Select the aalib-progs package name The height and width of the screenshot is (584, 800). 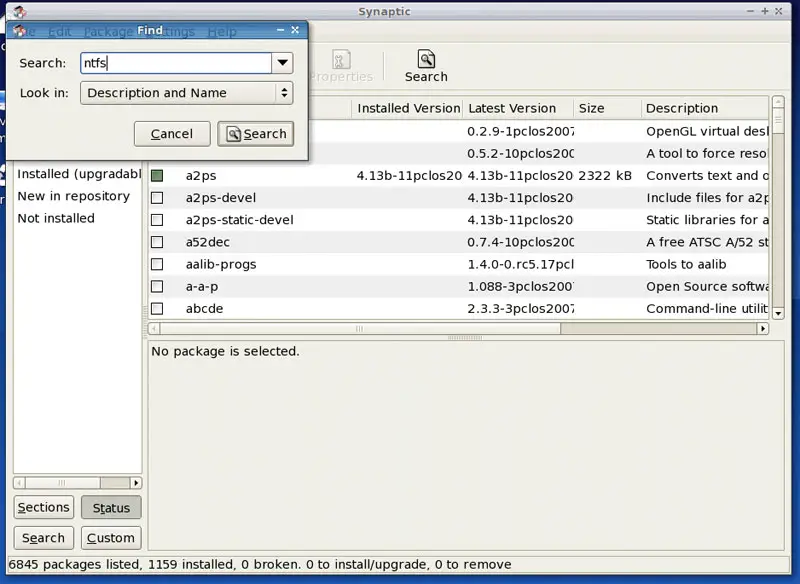coord(221,264)
